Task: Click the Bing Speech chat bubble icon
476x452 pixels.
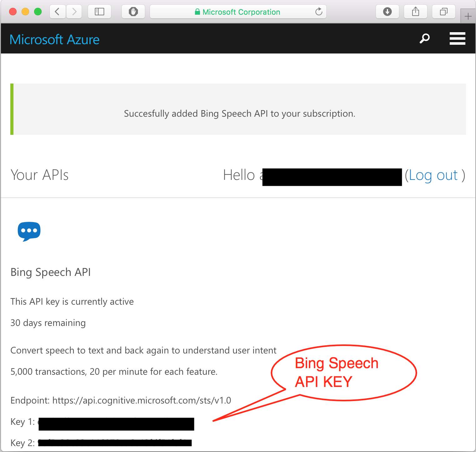Action: pos(29,231)
